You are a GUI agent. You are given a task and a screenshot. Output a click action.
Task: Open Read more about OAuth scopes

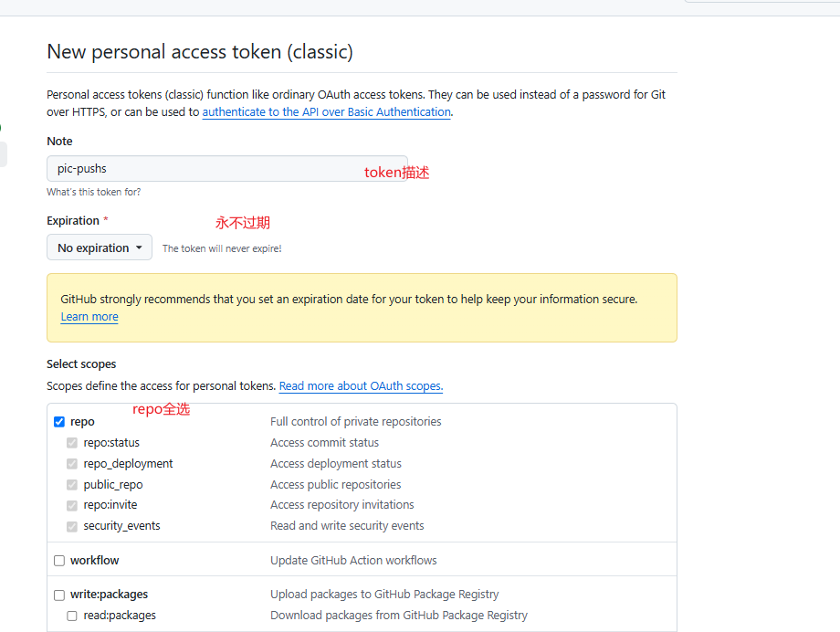pyautogui.click(x=361, y=386)
